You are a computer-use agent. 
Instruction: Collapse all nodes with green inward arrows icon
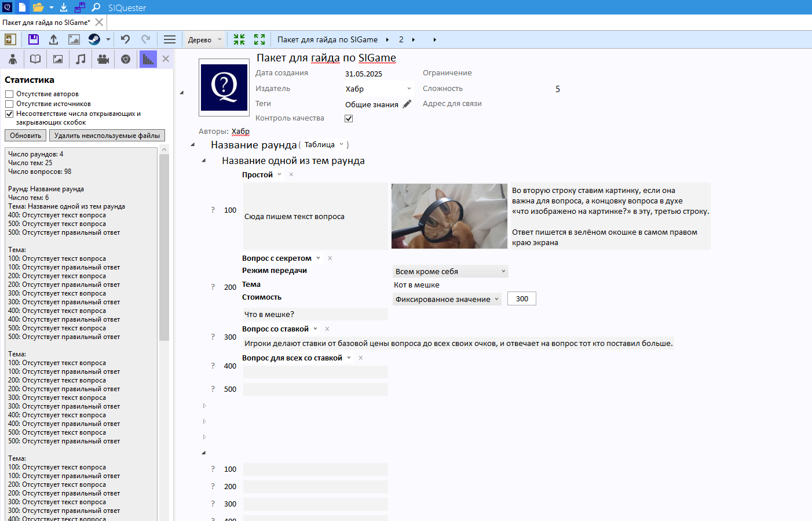(x=239, y=39)
